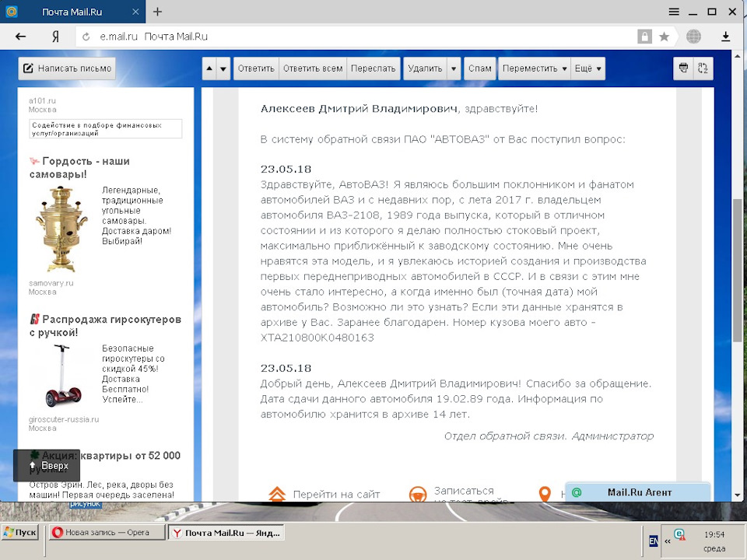Expand the dropdown arrow next to Удалить

coord(454,68)
